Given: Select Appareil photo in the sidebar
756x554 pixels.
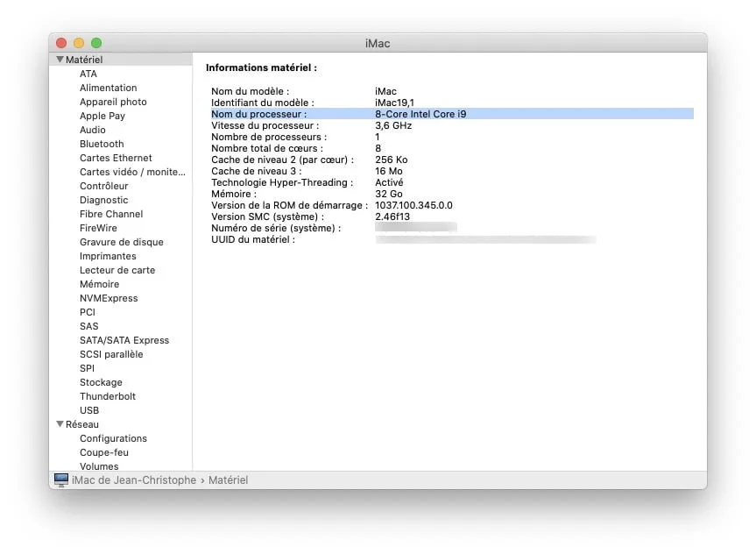Looking at the screenshot, I should 113,102.
